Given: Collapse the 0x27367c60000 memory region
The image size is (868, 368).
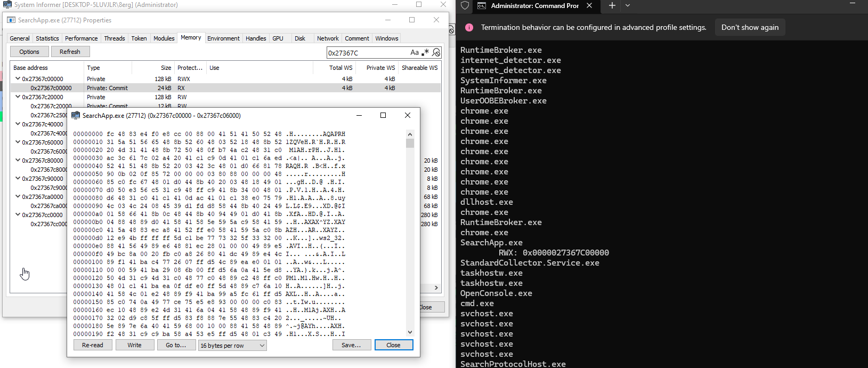Looking at the screenshot, I should 18,142.
